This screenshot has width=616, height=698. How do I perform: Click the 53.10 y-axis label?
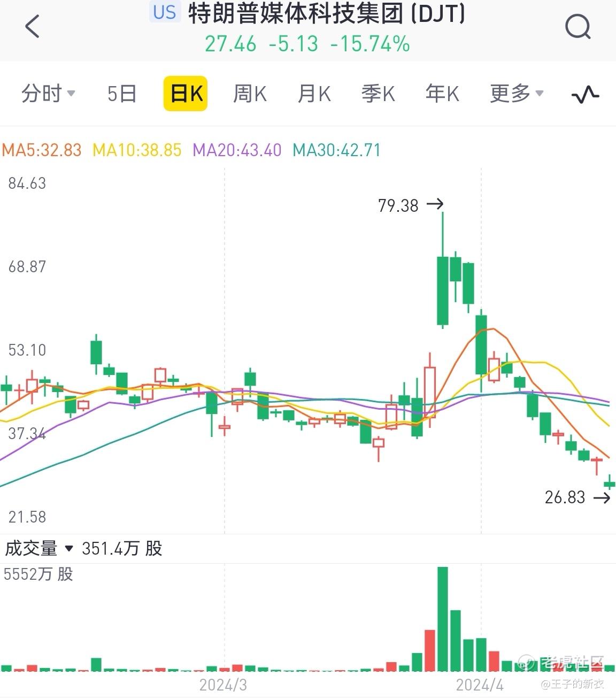pos(27,350)
